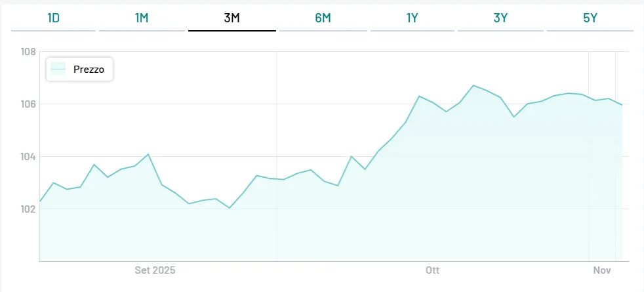Image resolution: width=644 pixels, height=292 pixels.
Task: Select the 1M range tab
Action: pyautogui.click(x=142, y=18)
